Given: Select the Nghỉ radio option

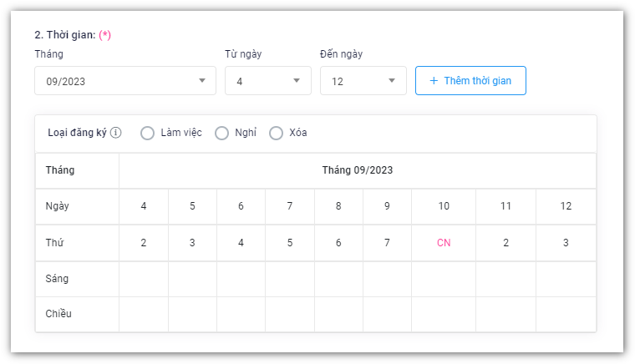Looking at the screenshot, I should [222, 134].
